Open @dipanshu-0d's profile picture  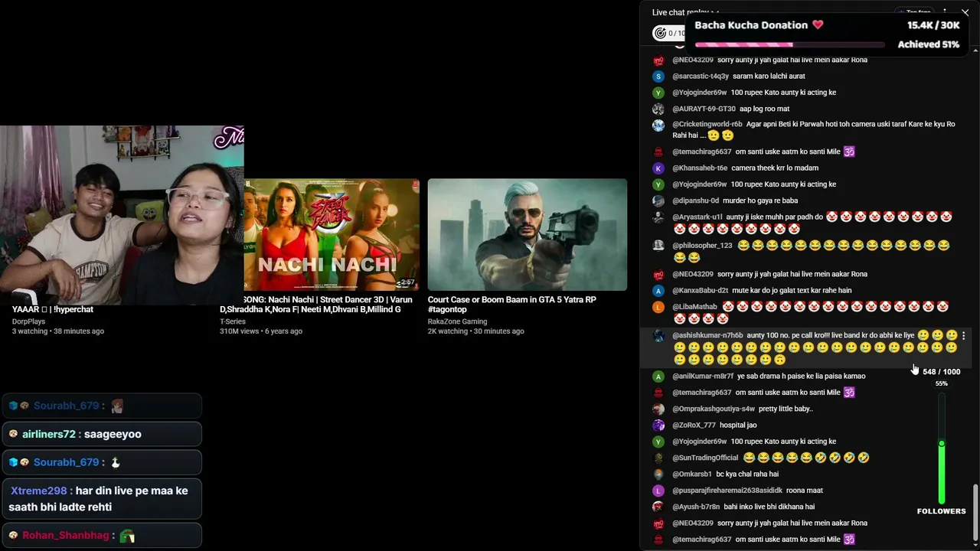coord(658,201)
